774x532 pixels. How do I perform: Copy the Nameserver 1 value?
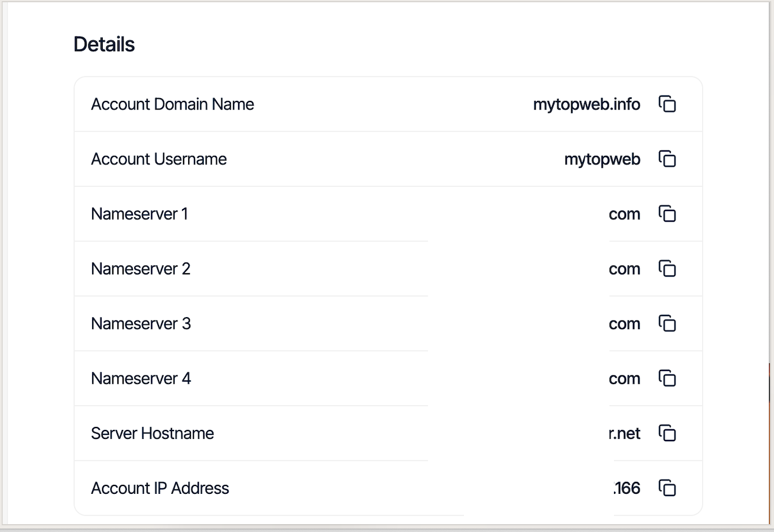click(x=667, y=214)
